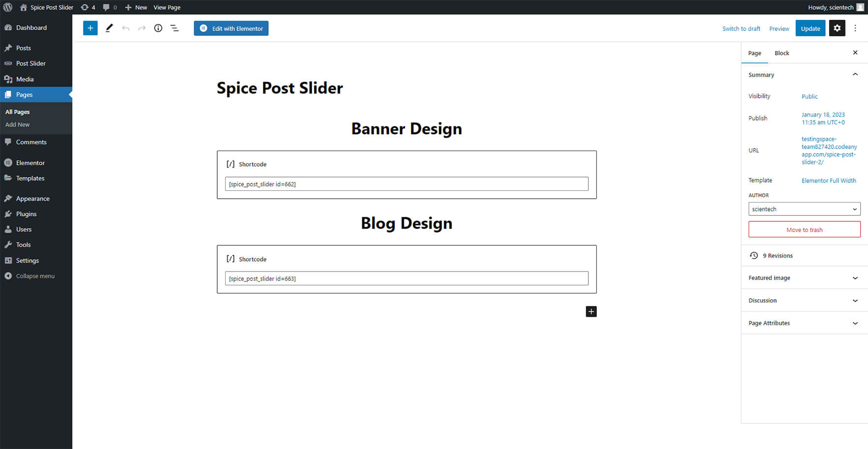This screenshot has height=449, width=868.
Task: Toggle the settings gear sidebar
Action: tap(837, 28)
